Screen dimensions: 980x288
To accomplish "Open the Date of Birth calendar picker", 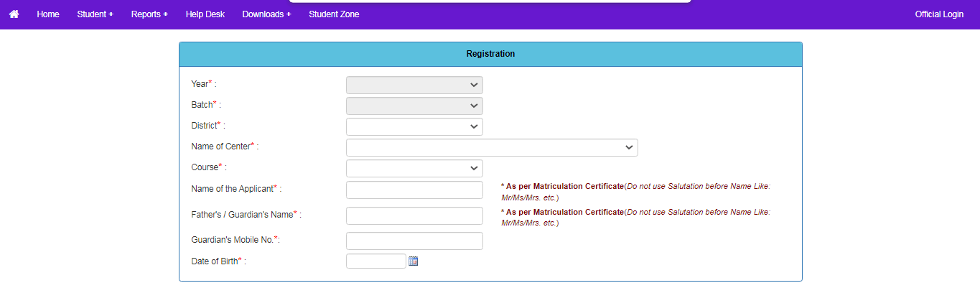I will pos(413,261).
